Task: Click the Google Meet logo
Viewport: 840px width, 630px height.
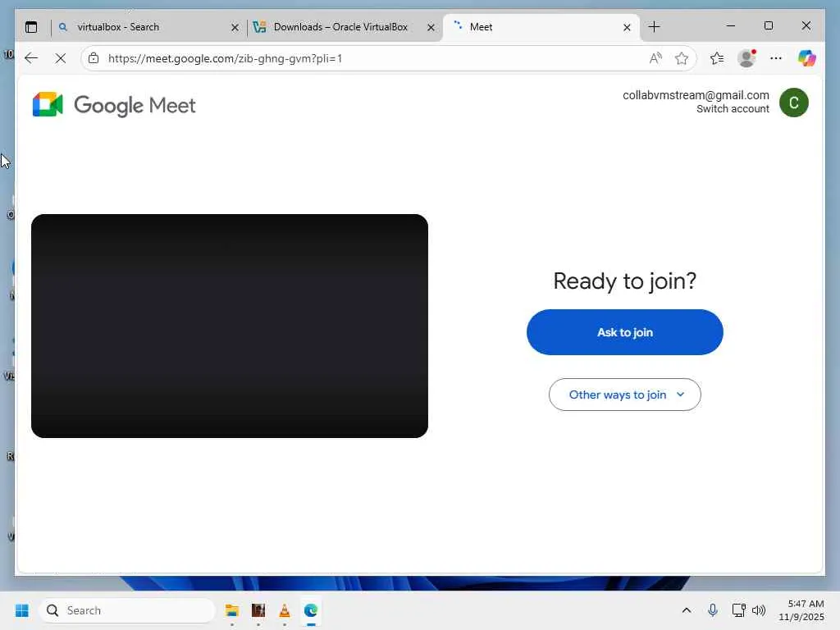Action: pyautogui.click(x=113, y=104)
